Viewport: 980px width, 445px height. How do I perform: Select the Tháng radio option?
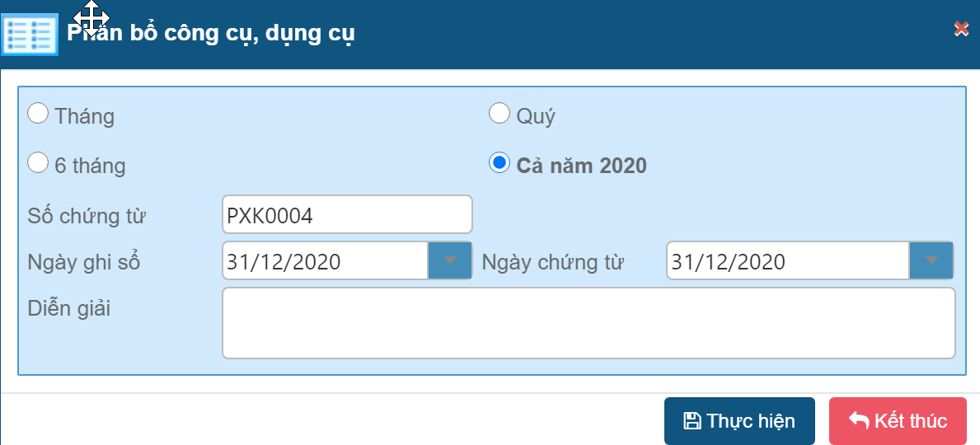39,114
